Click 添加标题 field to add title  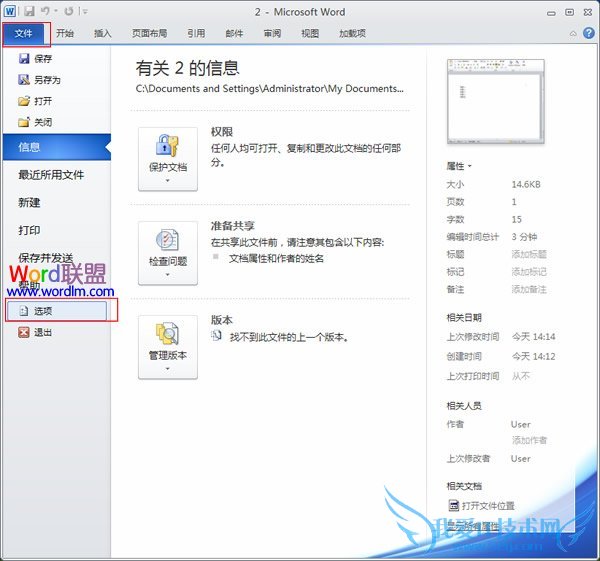pyautogui.click(x=529, y=254)
